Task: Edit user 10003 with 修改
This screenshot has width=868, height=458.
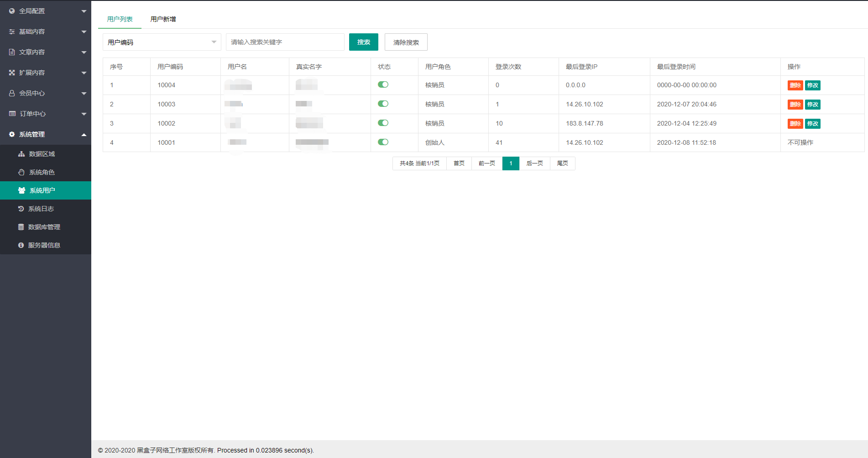Action: coord(813,105)
